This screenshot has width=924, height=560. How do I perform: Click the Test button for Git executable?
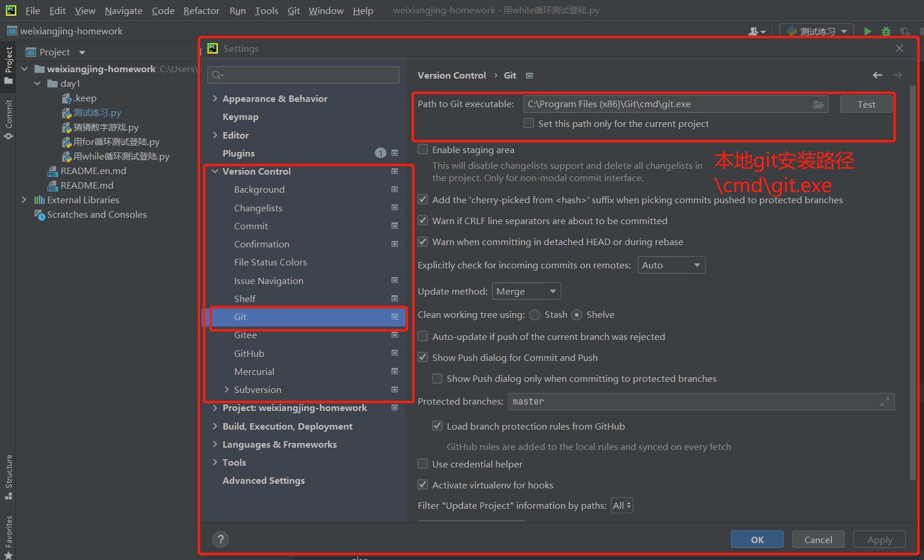pyautogui.click(x=866, y=104)
